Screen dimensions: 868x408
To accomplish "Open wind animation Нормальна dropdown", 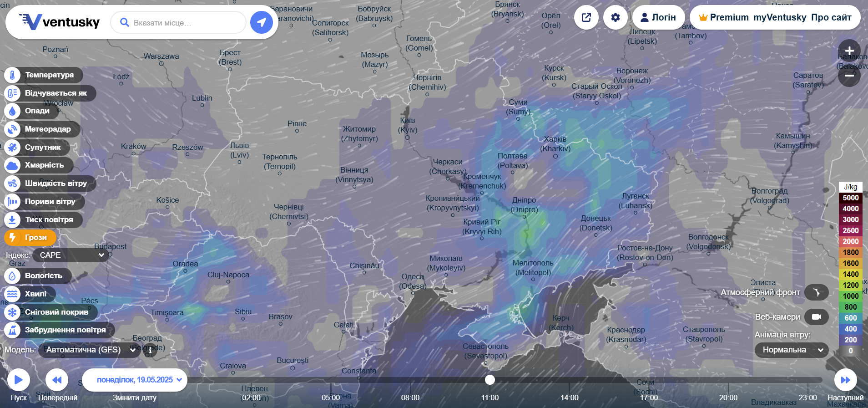I will 791,350.
